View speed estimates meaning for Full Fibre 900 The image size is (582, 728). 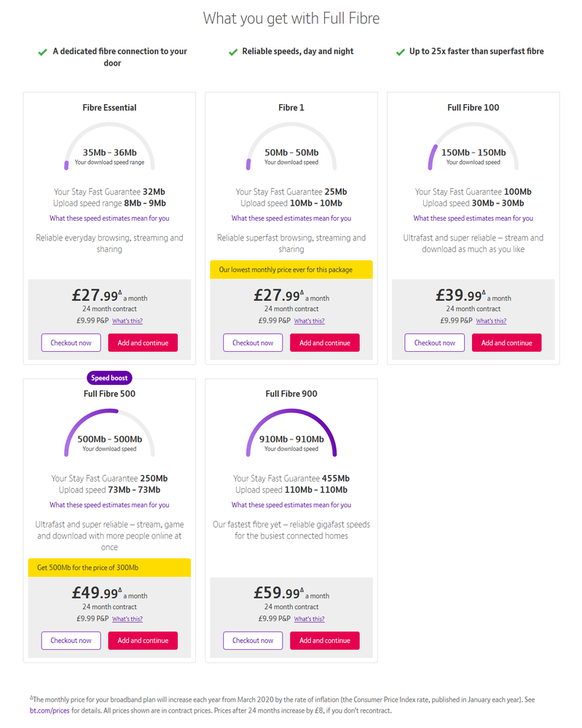coord(291,504)
